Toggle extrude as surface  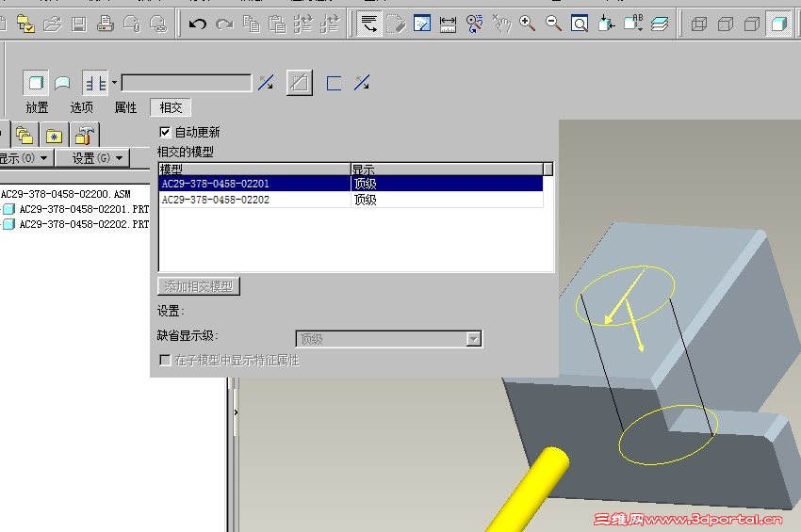62,83
